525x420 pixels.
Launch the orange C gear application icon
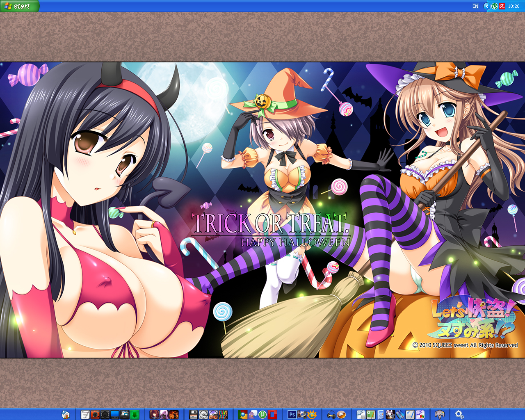pos(312,415)
